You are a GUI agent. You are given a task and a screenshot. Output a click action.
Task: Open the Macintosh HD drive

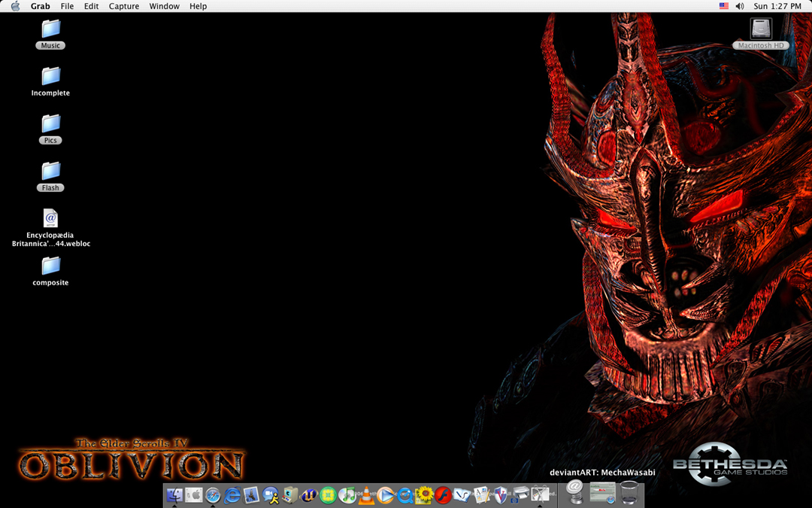[x=761, y=29]
